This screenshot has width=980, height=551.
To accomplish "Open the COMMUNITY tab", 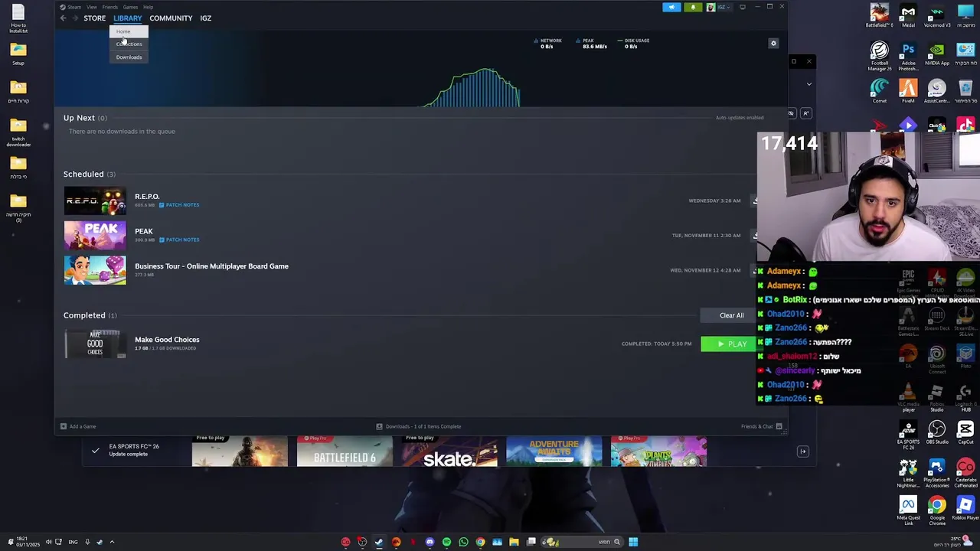I will [x=171, y=18].
